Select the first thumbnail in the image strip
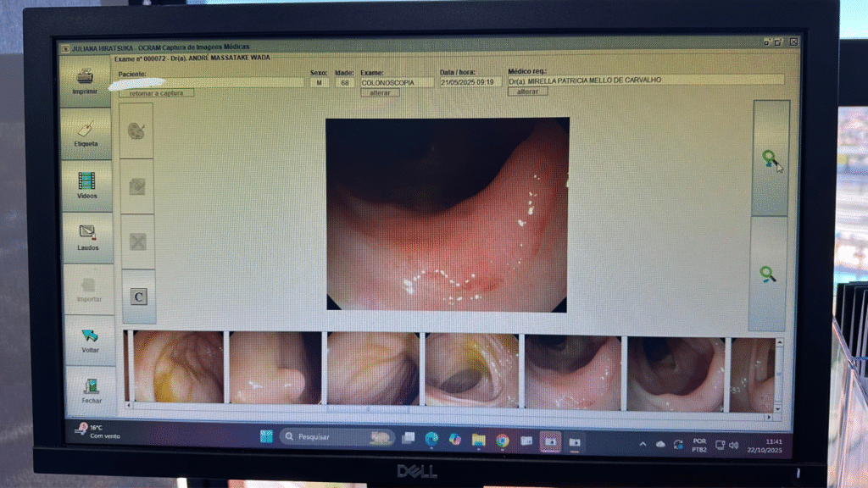This screenshot has height=488, width=868. pyautogui.click(x=178, y=368)
